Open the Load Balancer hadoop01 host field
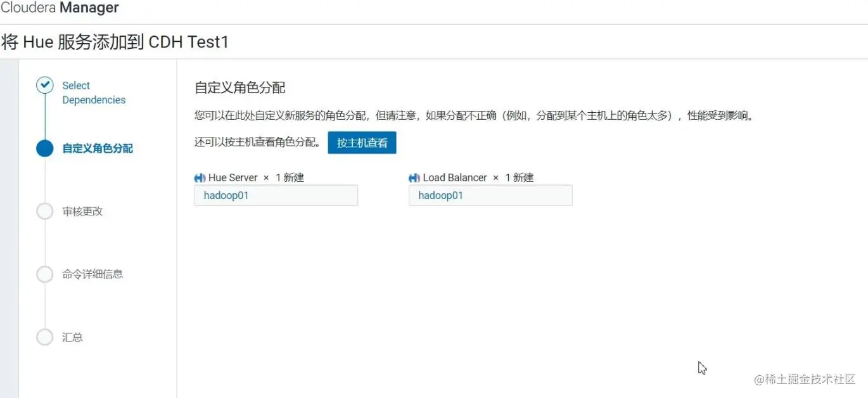This screenshot has height=398, width=868. pos(490,195)
